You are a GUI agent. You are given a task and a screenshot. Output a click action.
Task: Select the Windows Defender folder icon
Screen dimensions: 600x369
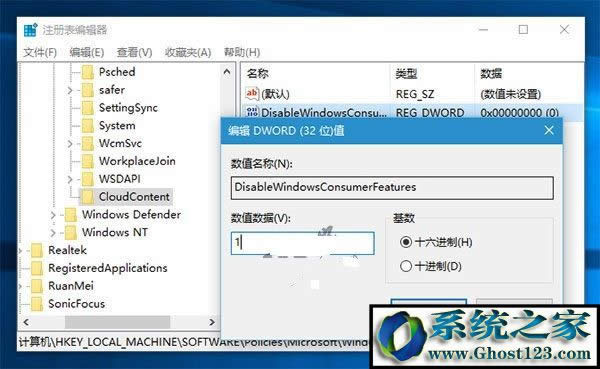(71, 215)
